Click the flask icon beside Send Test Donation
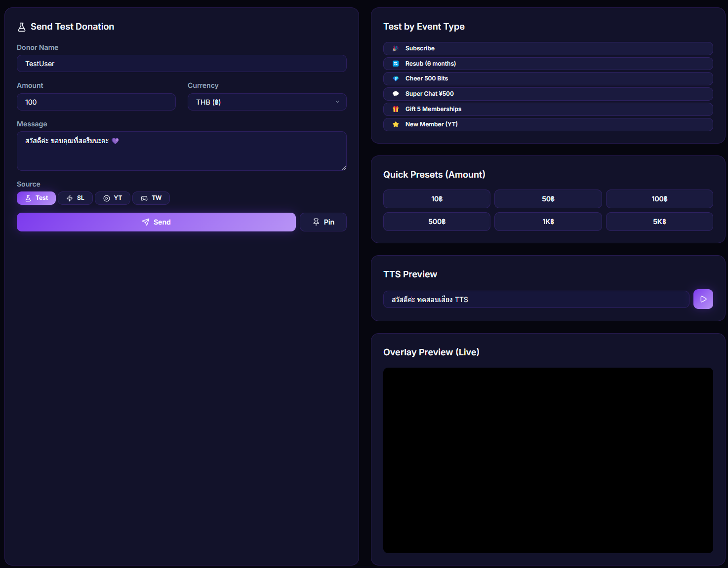The image size is (728, 568). pyautogui.click(x=22, y=27)
